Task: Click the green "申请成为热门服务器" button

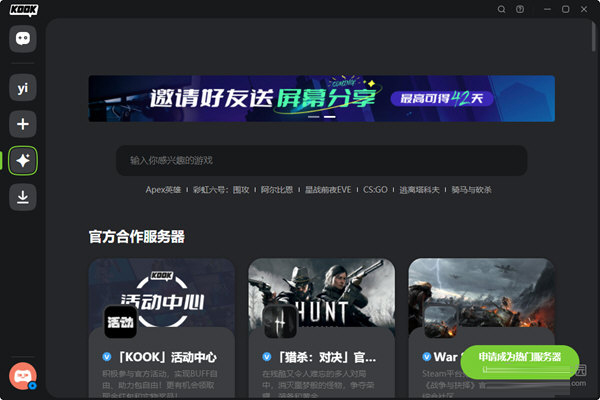Action: [520, 357]
